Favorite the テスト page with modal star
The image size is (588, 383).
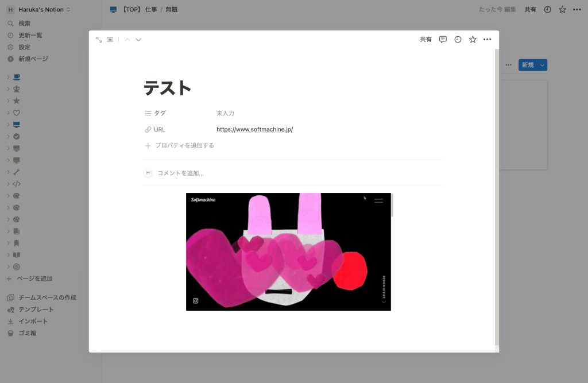473,40
